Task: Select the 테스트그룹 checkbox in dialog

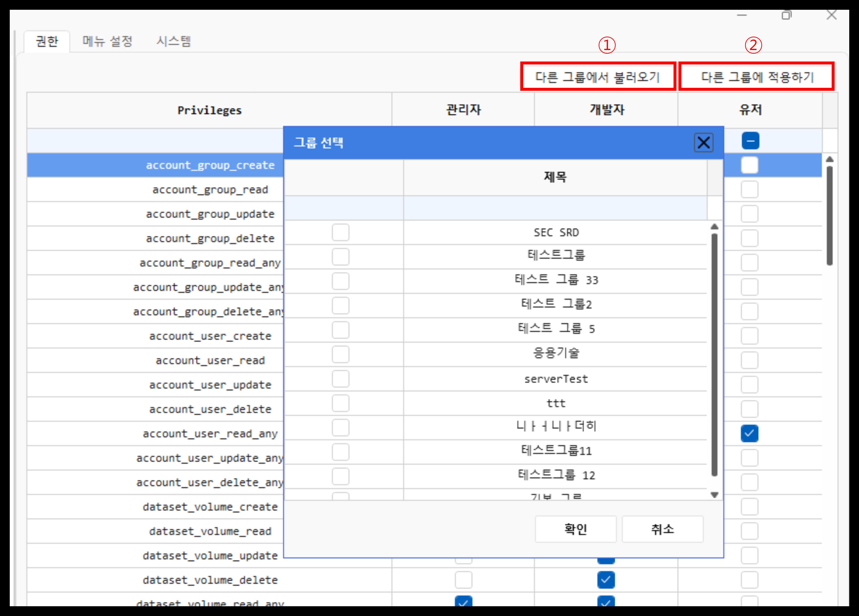Action: click(340, 257)
